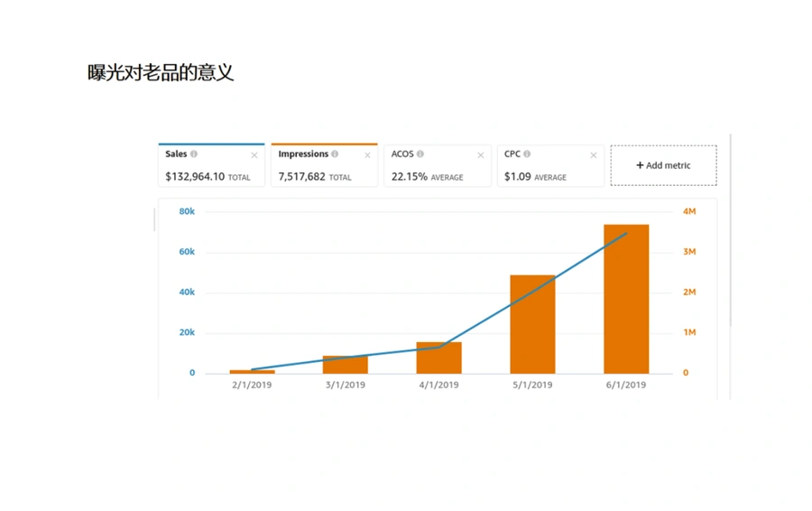This screenshot has height=511, width=812.
Task: Remove the Impressions metric card
Action: pos(368,155)
